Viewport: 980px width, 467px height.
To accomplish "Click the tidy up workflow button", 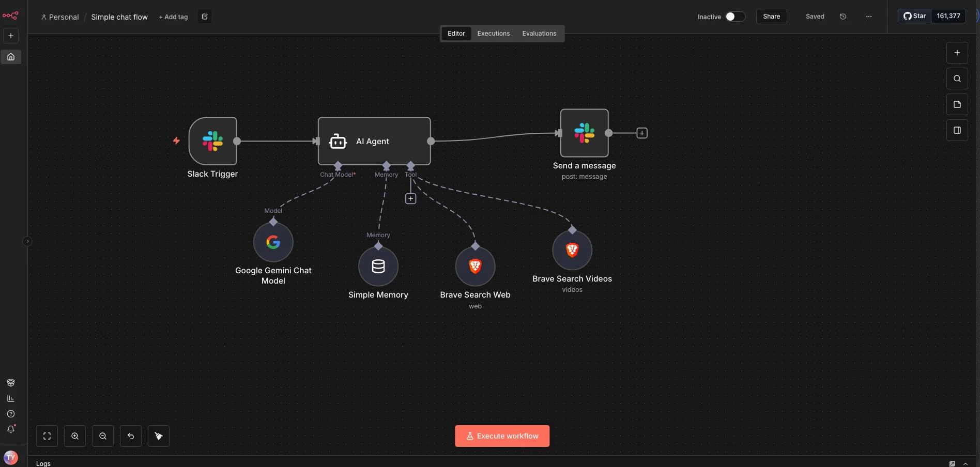I will coord(159,436).
